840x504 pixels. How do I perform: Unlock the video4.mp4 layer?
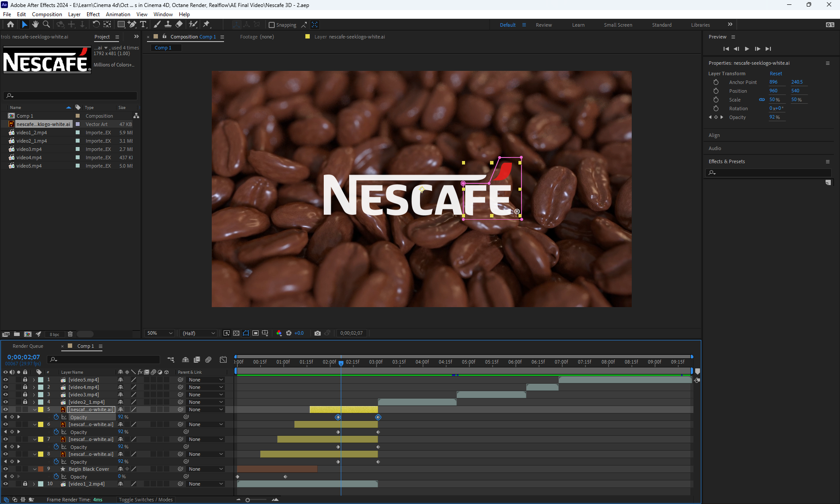pyautogui.click(x=25, y=387)
